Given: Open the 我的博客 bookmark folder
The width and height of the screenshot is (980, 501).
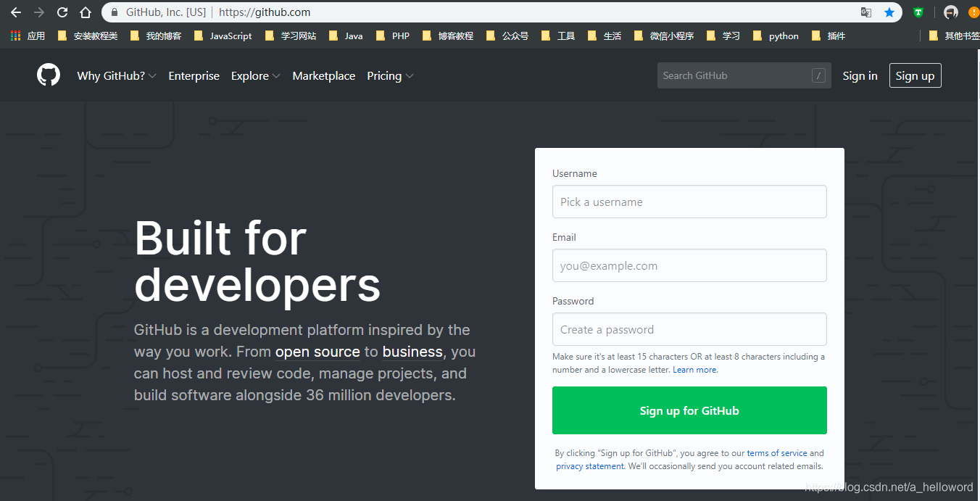Looking at the screenshot, I should pos(156,36).
